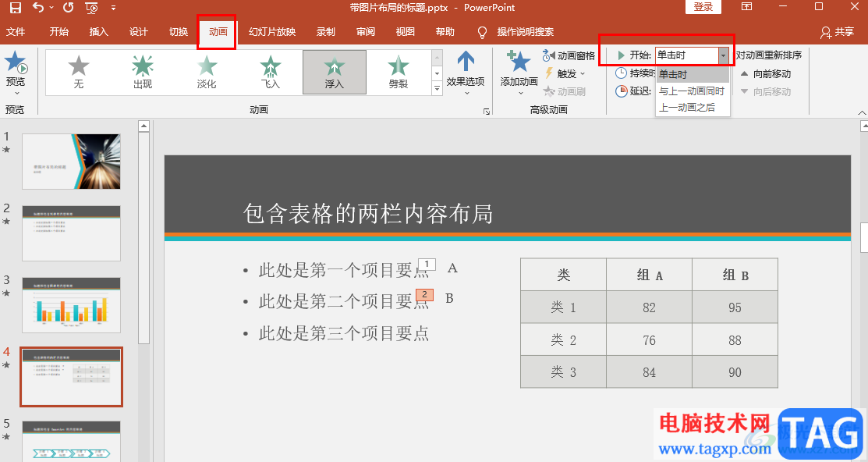Image resolution: width=868 pixels, height=462 pixels.
Task: Expand the animation gallery More arrow
Action: tap(437, 88)
